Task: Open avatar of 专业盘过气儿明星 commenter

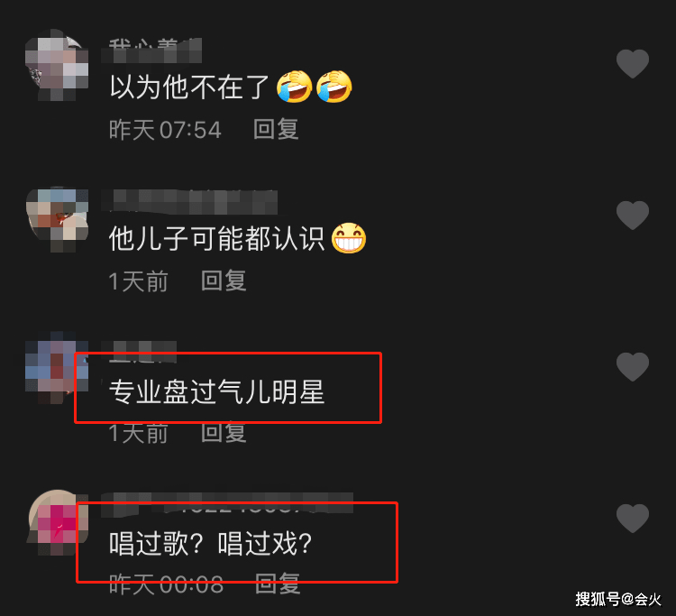Action: click(x=57, y=368)
